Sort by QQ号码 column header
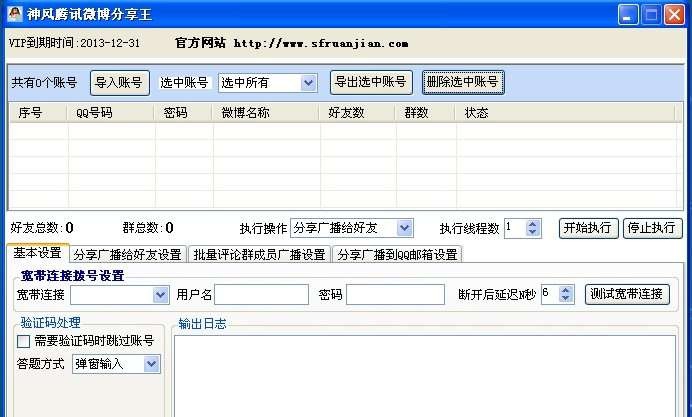Viewport: 692px width, 417px height. tap(110, 113)
